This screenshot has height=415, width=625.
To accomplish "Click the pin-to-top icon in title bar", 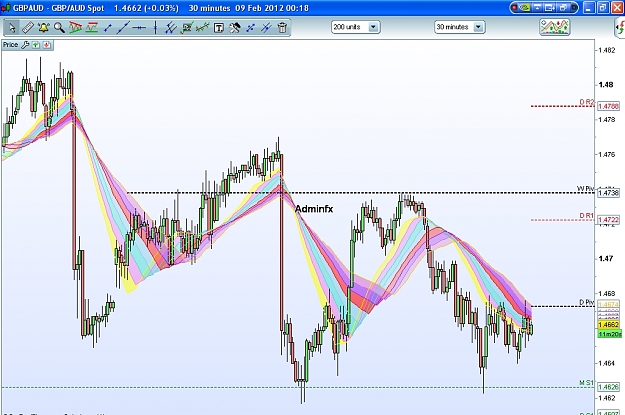I will click(537, 8).
